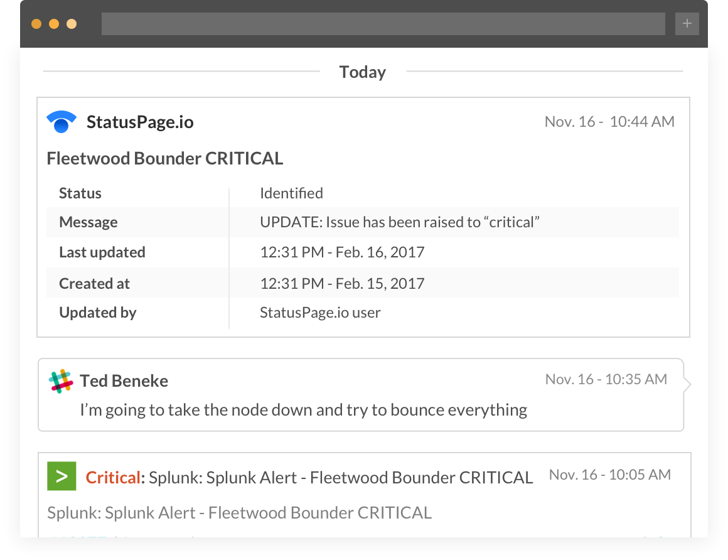This screenshot has height=560, width=728.
Task: Click the Nov. 16 10:35 AM timestamp
Action: [606, 379]
